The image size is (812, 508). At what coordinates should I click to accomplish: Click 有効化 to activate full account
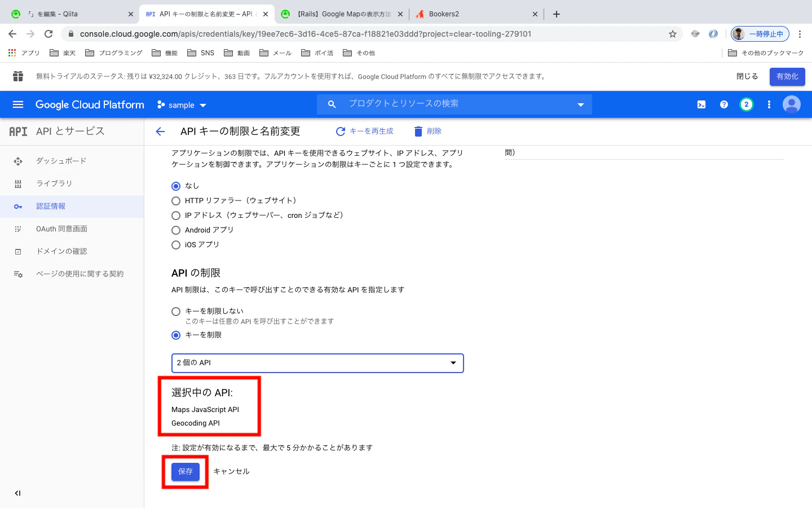pyautogui.click(x=787, y=76)
